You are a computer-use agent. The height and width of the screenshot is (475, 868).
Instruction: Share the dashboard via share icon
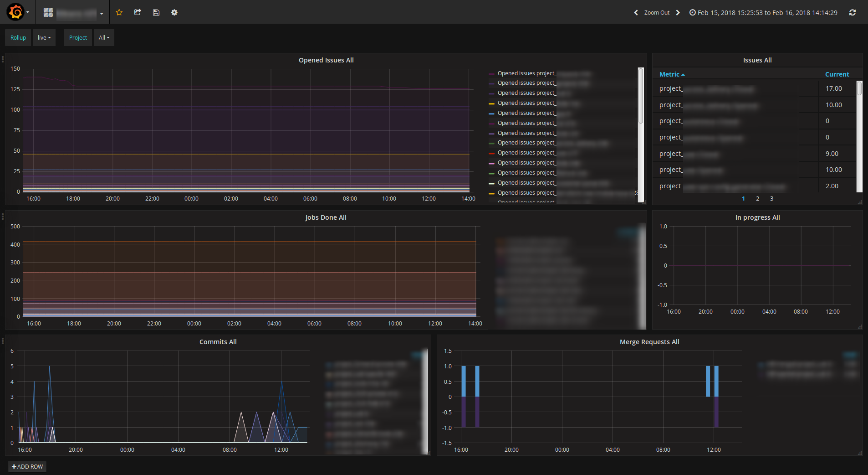click(138, 13)
